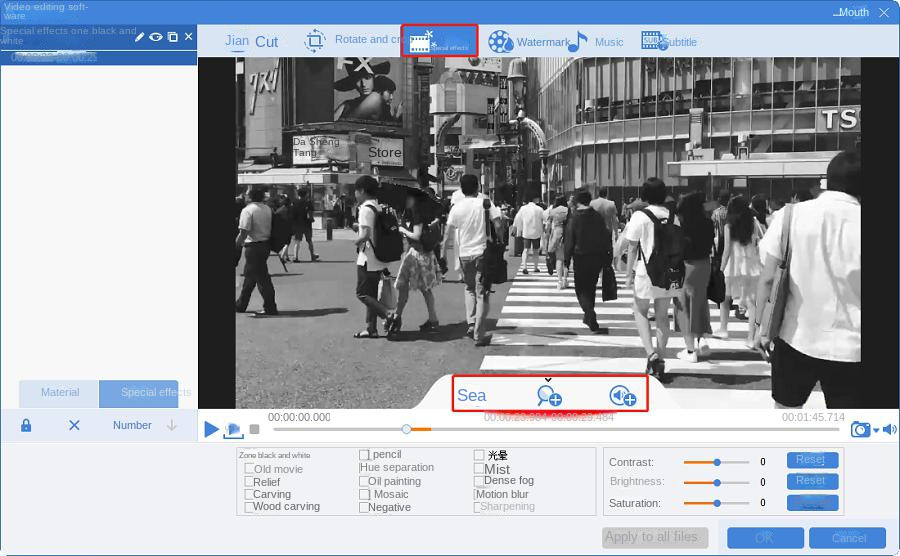Toggle the eye visibility icon for effect
Viewport: 900px width, 556px height.
(x=156, y=37)
